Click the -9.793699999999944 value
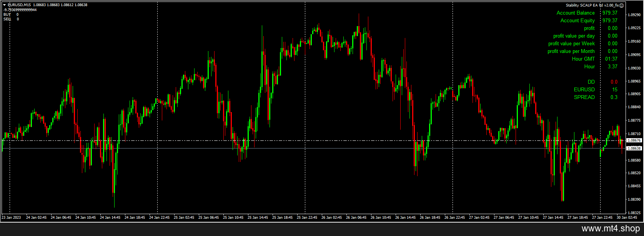This screenshot has height=236, width=644. pos(20,10)
